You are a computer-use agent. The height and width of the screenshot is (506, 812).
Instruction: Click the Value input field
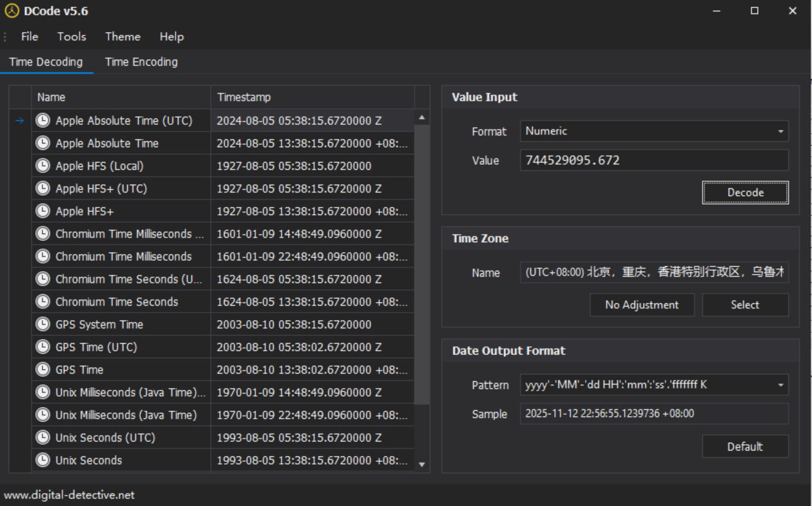(654, 160)
